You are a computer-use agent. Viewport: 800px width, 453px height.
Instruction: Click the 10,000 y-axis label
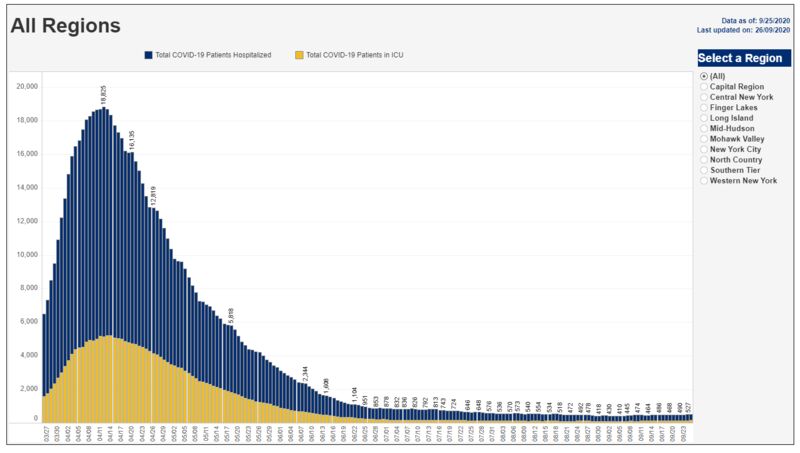[27, 255]
